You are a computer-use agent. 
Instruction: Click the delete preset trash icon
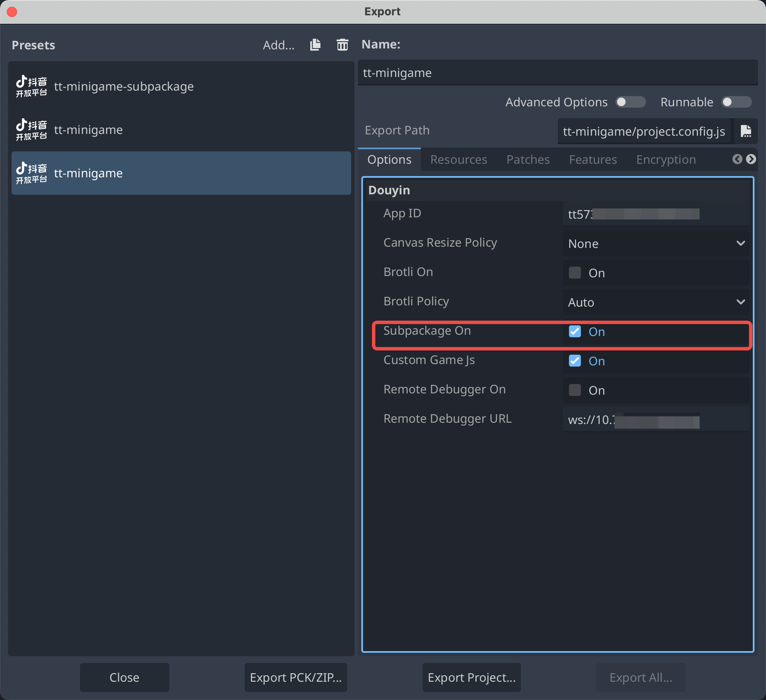point(342,45)
